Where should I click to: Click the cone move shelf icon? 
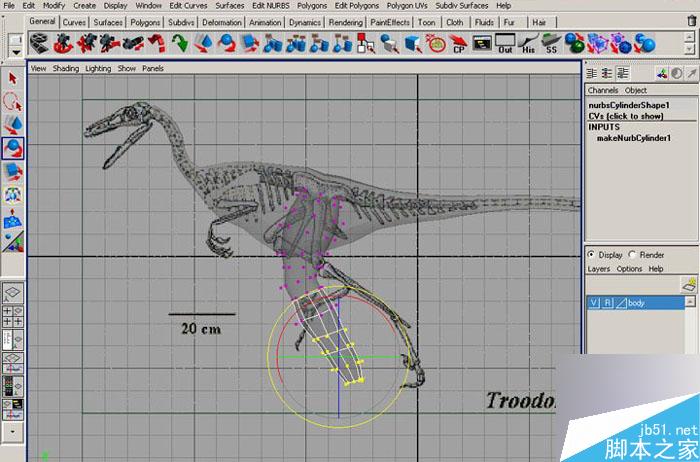pyautogui.click(x=203, y=44)
